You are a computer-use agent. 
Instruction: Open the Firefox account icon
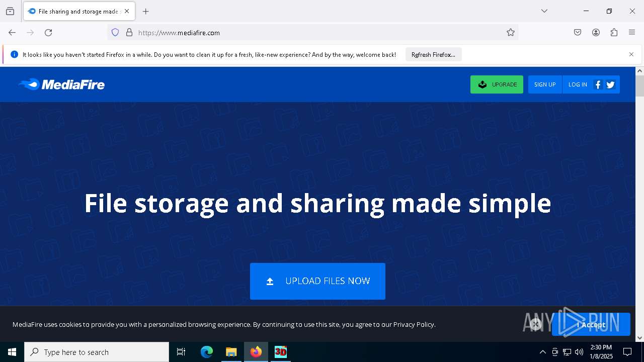coord(596,33)
